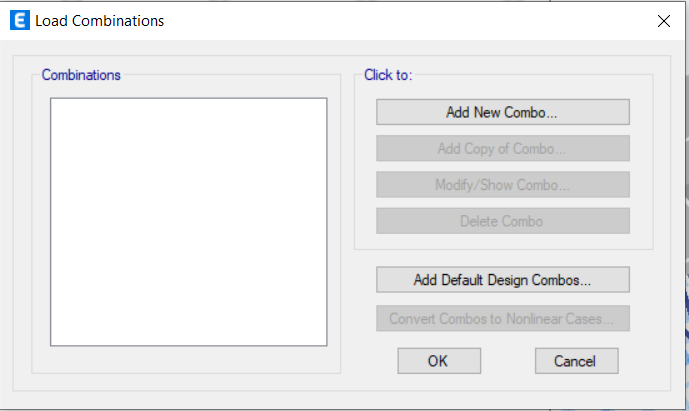Dismiss the dialog using Cancel
The height and width of the screenshot is (411, 689).
pos(577,361)
